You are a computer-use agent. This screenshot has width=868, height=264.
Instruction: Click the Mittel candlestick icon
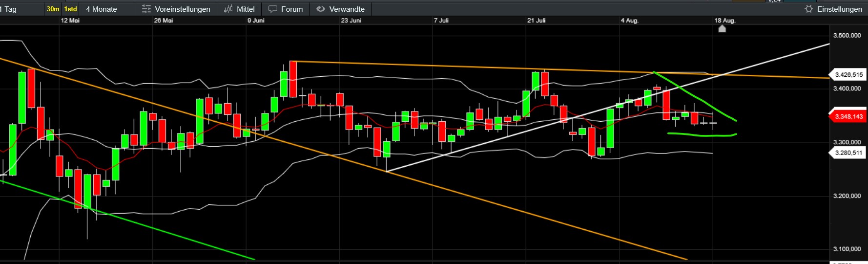coord(228,9)
